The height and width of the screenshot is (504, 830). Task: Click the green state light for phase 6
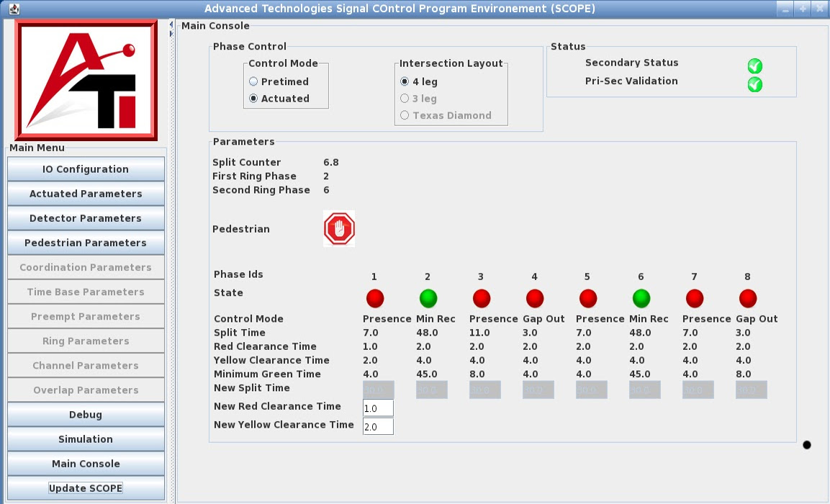pos(641,298)
